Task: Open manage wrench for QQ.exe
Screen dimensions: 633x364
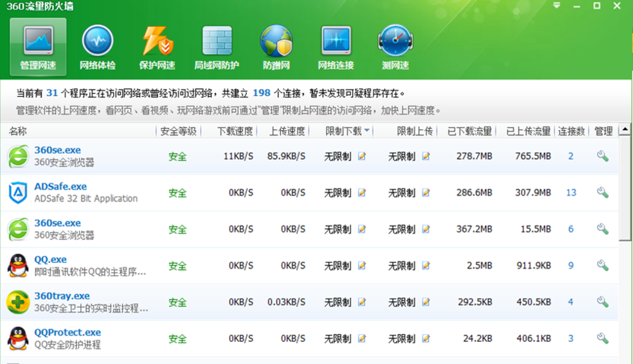Action: pos(602,265)
